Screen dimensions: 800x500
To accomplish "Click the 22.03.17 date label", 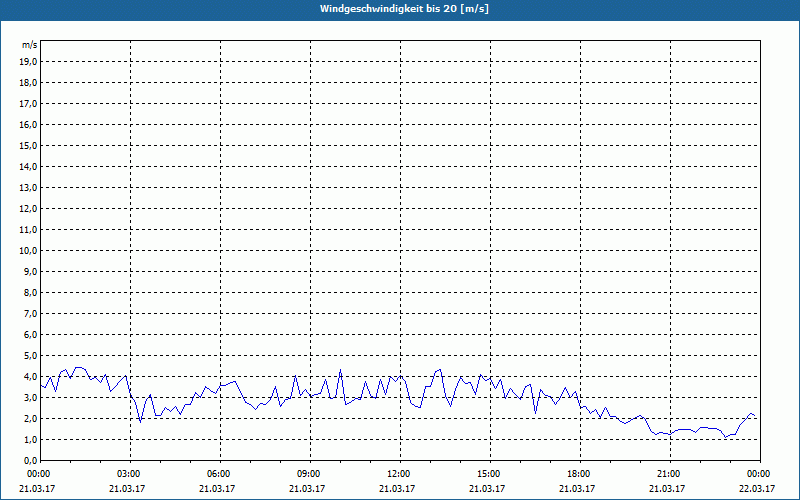I will 757,489.
